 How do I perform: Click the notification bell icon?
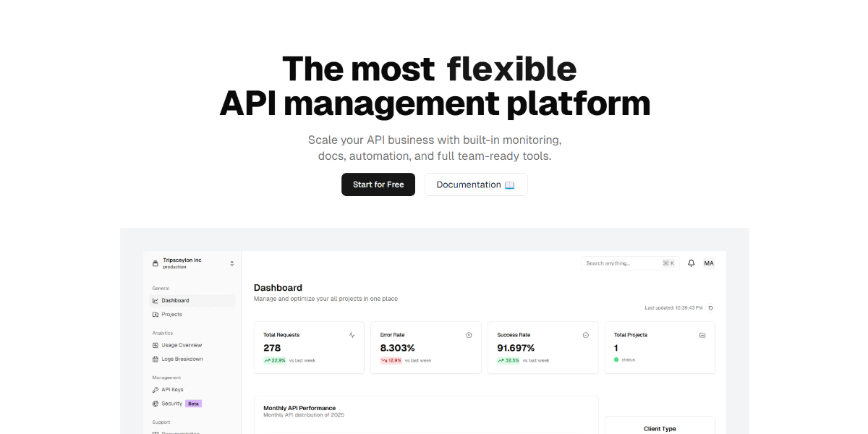691,263
